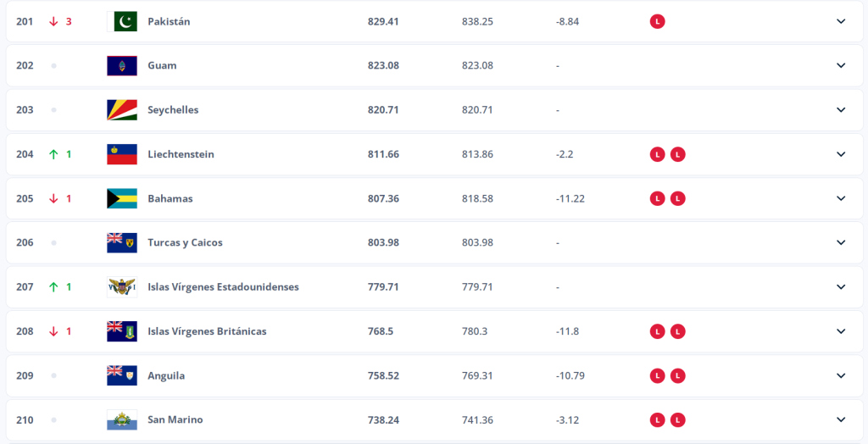Click the Bahamas flag icon
Viewport: 868px width, 444px height.
pyautogui.click(x=122, y=198)
